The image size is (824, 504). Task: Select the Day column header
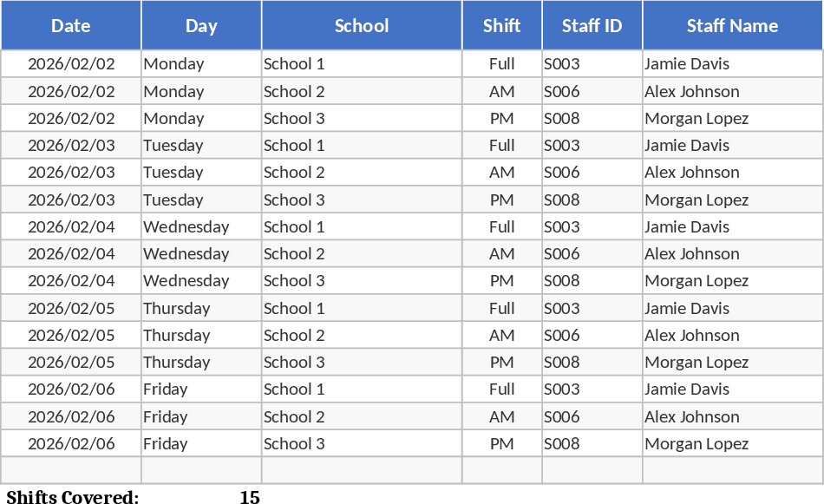coord(201,26)
